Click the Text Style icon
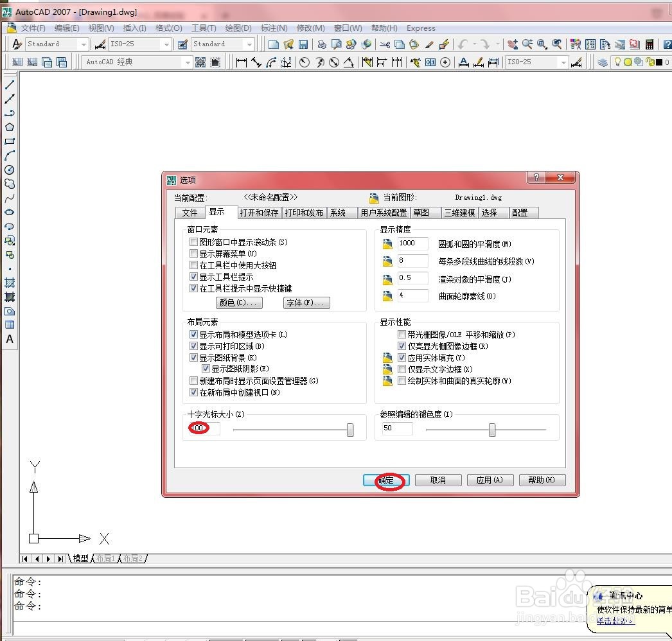The image size is (672, 641). point(16,44)
